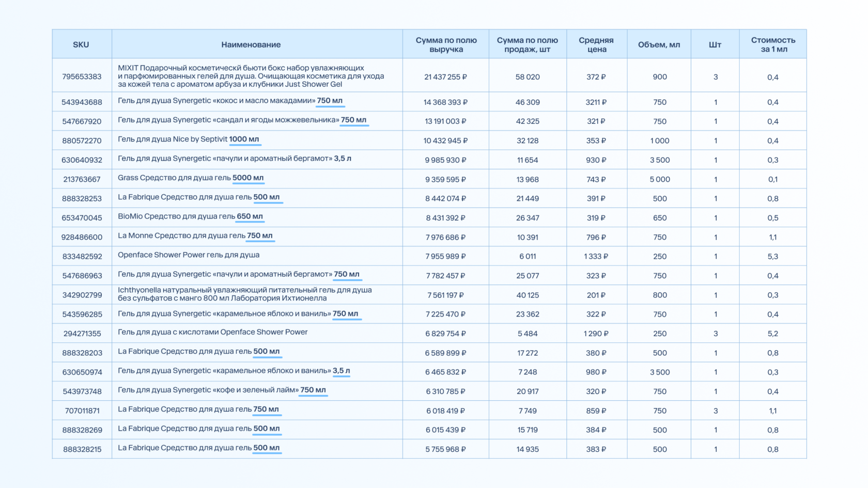This screenshot has width=868, height=488.
Task: Click sales count cell 58 020
Action: (528, 77)
